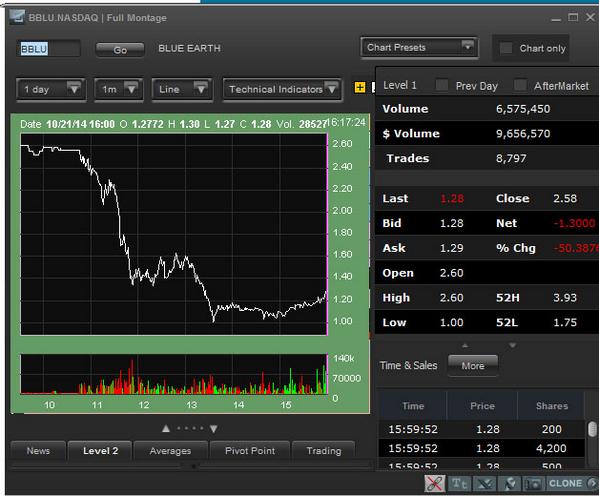Switch to the News tab
This screenshot has height=496, width=599.
(38, 451)
